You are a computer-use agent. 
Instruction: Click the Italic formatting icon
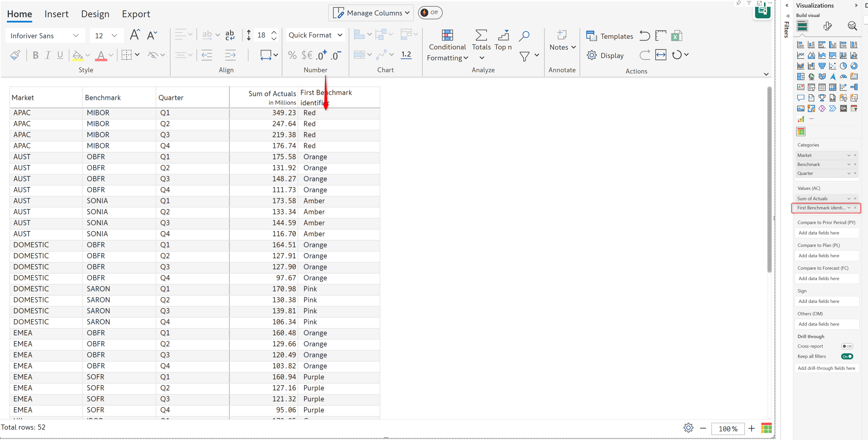click(x=48, y=55)
